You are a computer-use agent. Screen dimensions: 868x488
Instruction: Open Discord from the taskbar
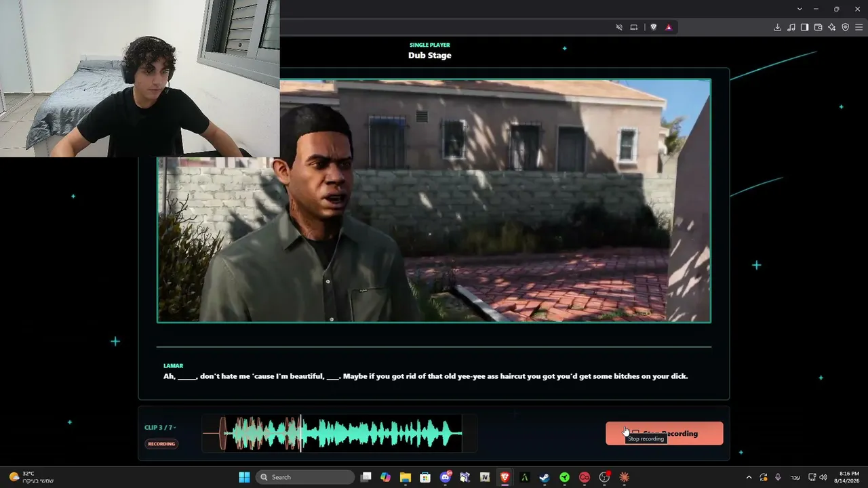tap(446, 477)
